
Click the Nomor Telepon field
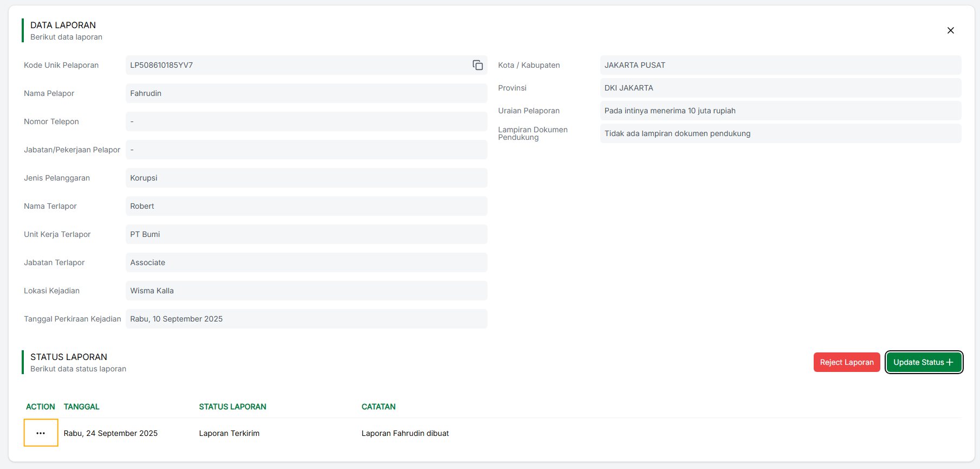(306, 121)
